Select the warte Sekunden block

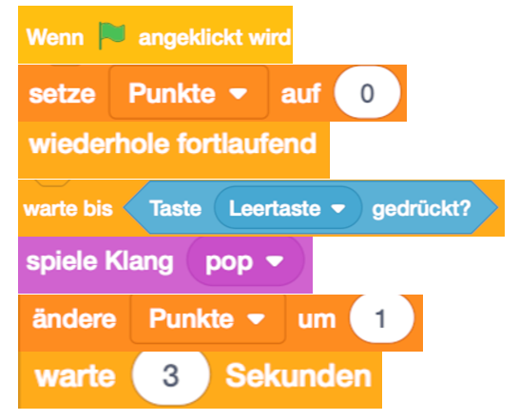[200, 380]
